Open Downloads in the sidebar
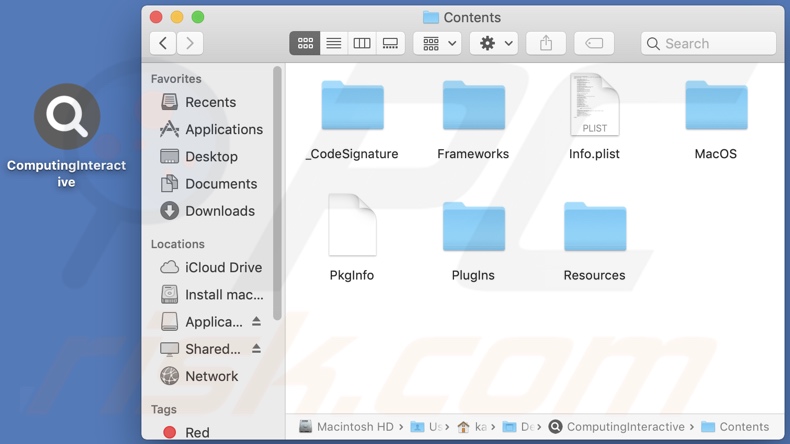This screenshot has height=444, width=790. pos(211,211)
